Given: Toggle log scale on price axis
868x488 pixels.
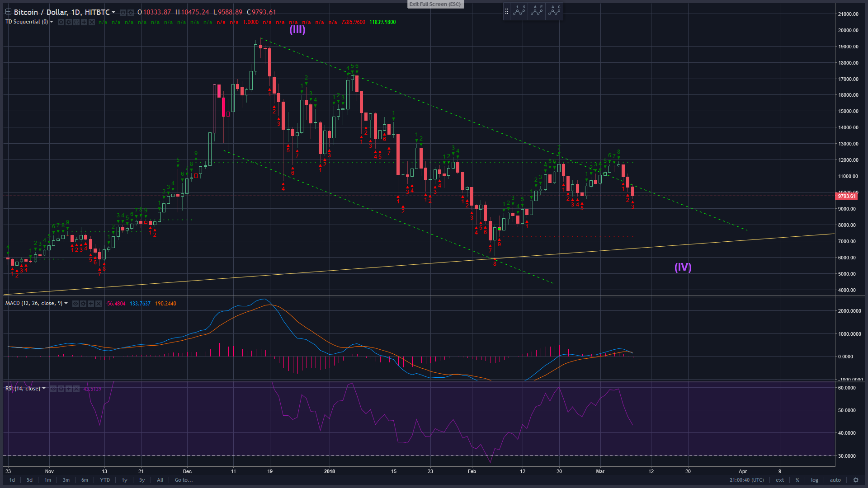Looking at the screenshot, I should click(x=814, y=480).
